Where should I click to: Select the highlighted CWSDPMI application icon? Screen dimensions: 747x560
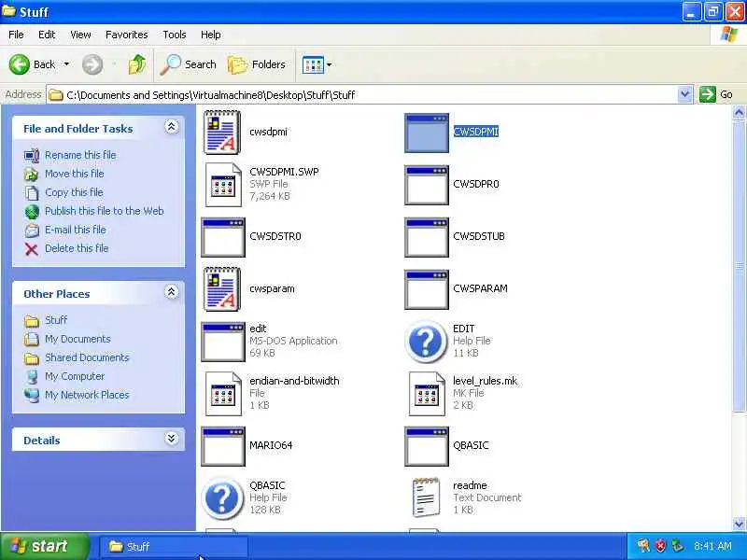427,133
